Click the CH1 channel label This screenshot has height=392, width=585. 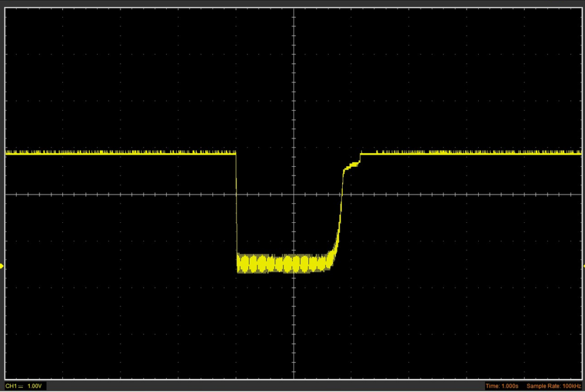click(x=10, y=386)
